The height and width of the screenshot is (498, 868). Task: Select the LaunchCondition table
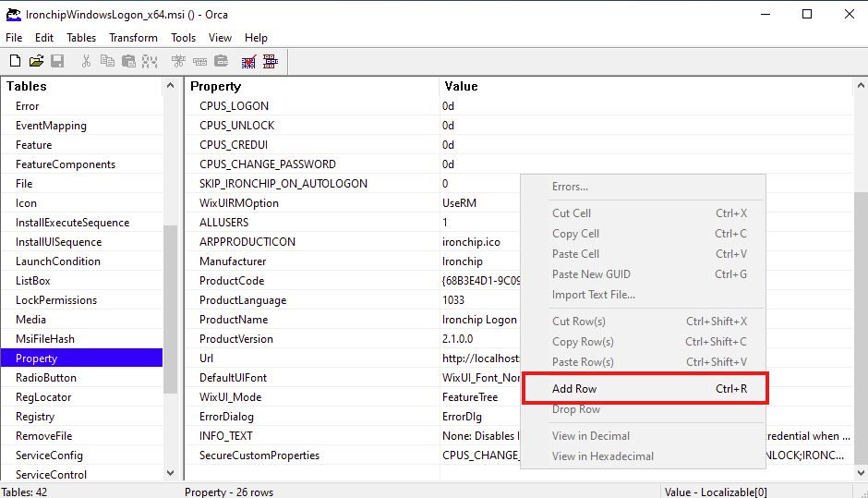click(x=58, y=261)
